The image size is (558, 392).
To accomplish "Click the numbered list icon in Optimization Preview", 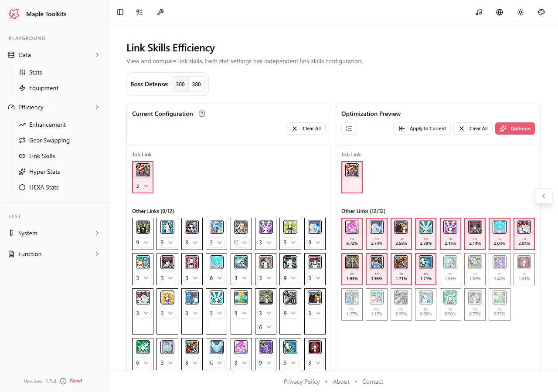I will pos(349,128).
